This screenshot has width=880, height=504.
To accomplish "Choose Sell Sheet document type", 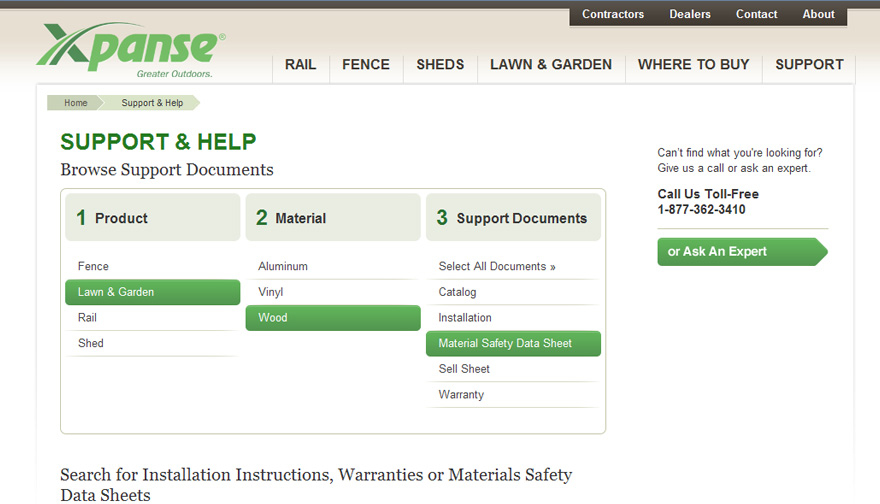I will click(x=514, y=369).
